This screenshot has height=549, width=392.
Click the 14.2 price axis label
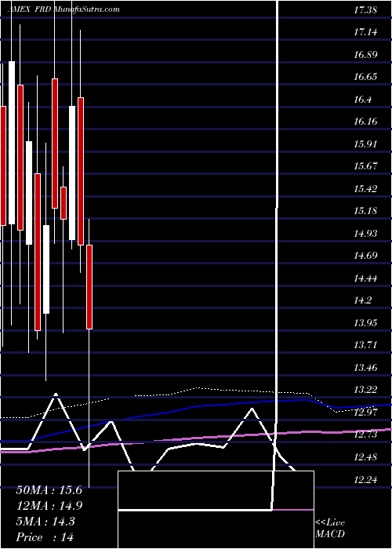pos(362,300)
